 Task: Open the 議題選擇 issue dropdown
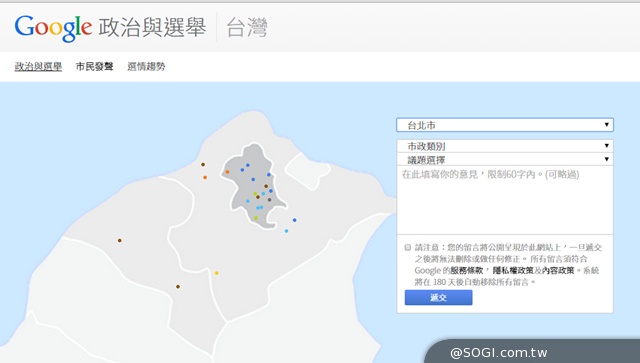(x=505, y=159)
